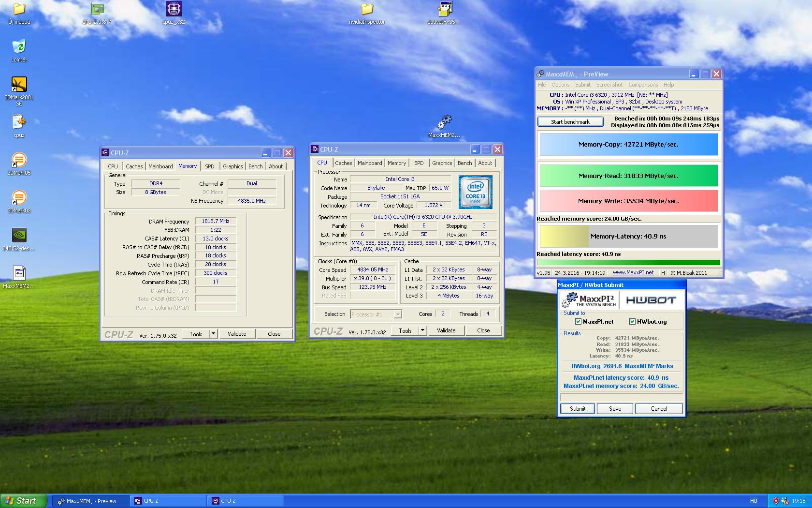Click the Memory-Write red result bar
812x508 pixels.
(x=628, y=201)
